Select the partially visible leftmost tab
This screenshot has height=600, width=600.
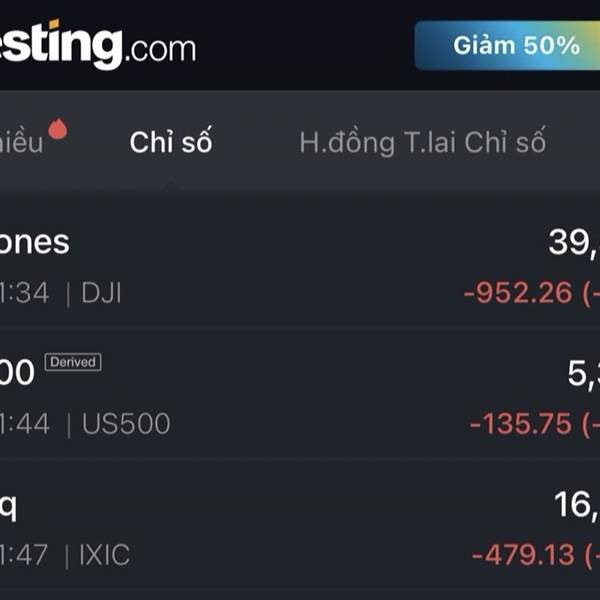pos(20,142)
